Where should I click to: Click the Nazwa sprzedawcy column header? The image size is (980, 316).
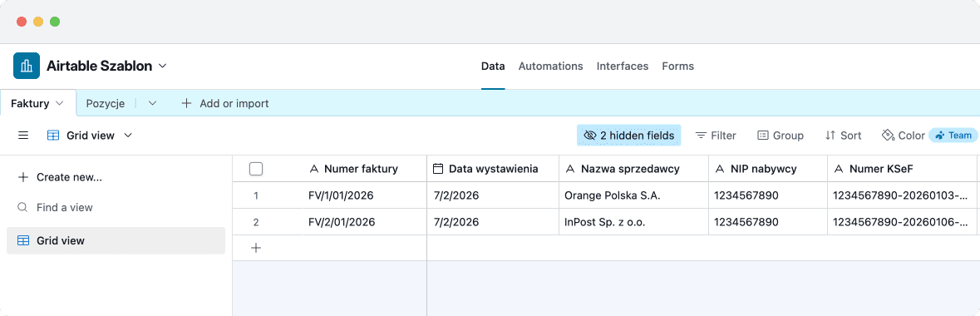pyautogui.click(x=633, y=169)
